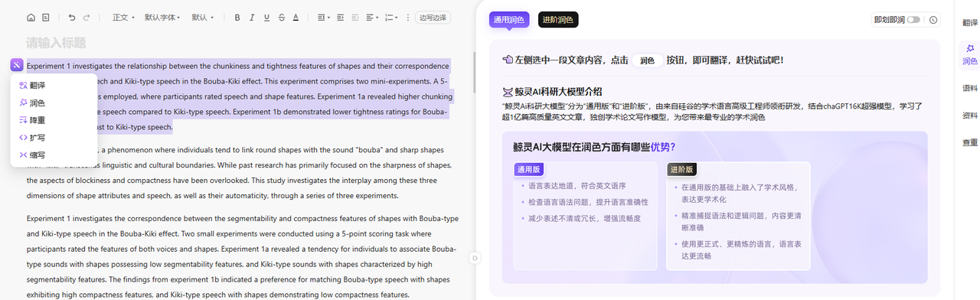This screenshot has height=300, width=980.
Task: Choose 降重 from the popup menu
Action: pos(54,120)
